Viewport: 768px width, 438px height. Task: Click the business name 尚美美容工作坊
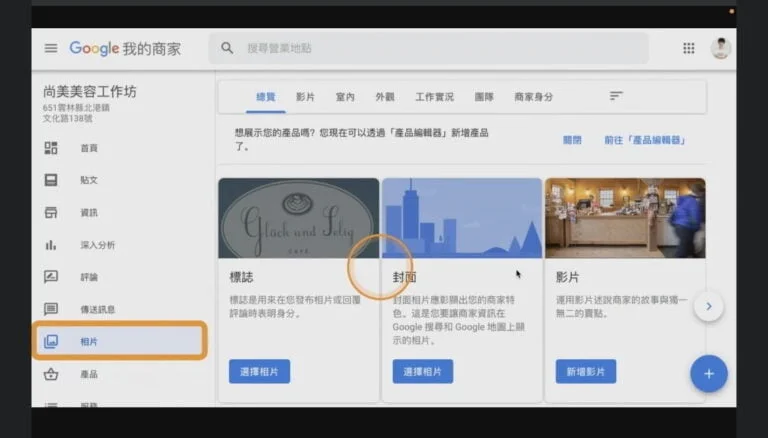coord(90,92)
